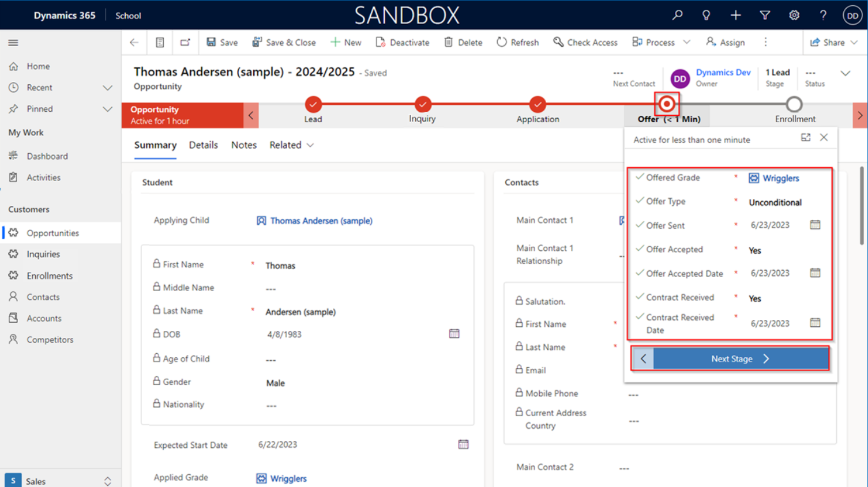Open the Notes tab
The height and width of the screenshot is (487, 868).
pyautogui.click(x=243, y=145)
